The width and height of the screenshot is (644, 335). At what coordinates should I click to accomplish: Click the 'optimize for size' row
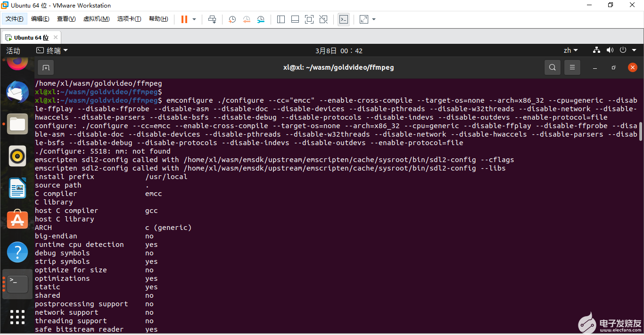tap(94, 270)
